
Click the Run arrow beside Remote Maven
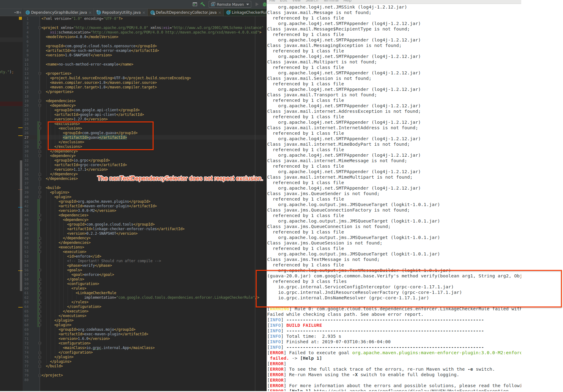click(x=256, y=4)
